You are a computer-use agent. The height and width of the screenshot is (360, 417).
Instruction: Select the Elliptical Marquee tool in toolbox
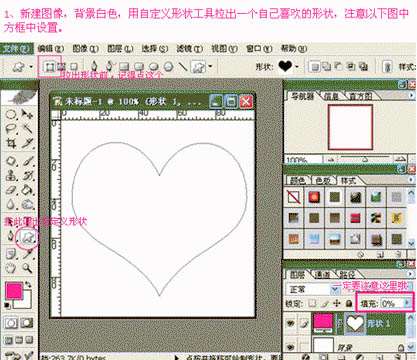coord(11,114)
